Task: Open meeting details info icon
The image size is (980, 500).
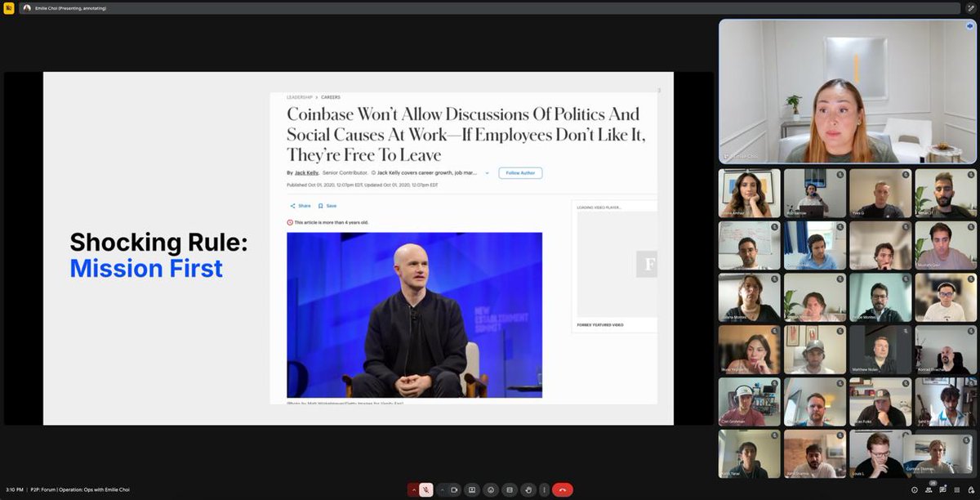Action: click(914, 490)
